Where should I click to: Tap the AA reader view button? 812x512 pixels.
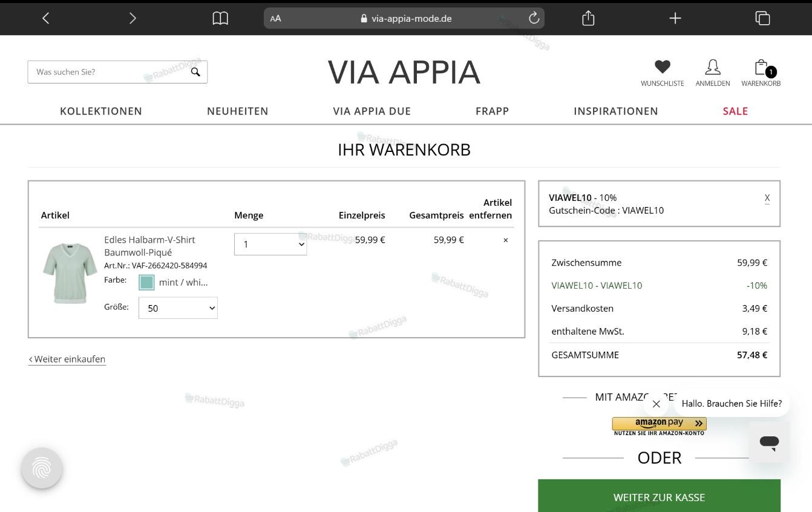pos(276,18)
